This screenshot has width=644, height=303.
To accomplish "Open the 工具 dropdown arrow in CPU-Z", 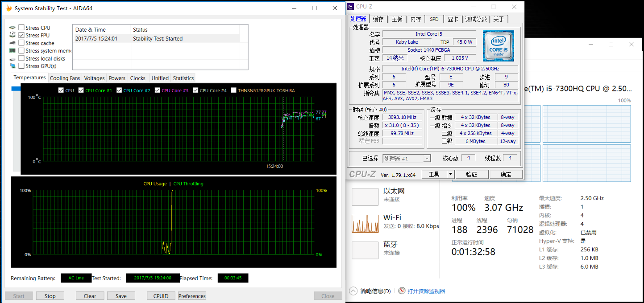I will pos(450,174).
